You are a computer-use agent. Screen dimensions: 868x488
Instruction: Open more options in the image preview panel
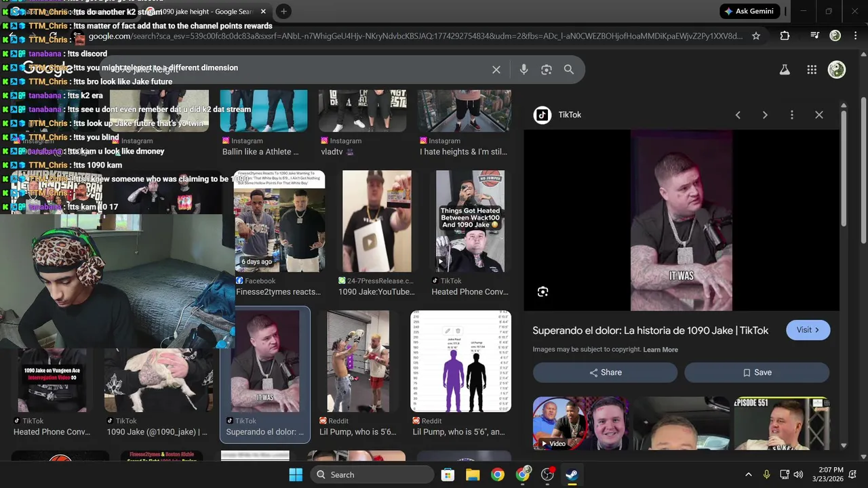point(791,115)
